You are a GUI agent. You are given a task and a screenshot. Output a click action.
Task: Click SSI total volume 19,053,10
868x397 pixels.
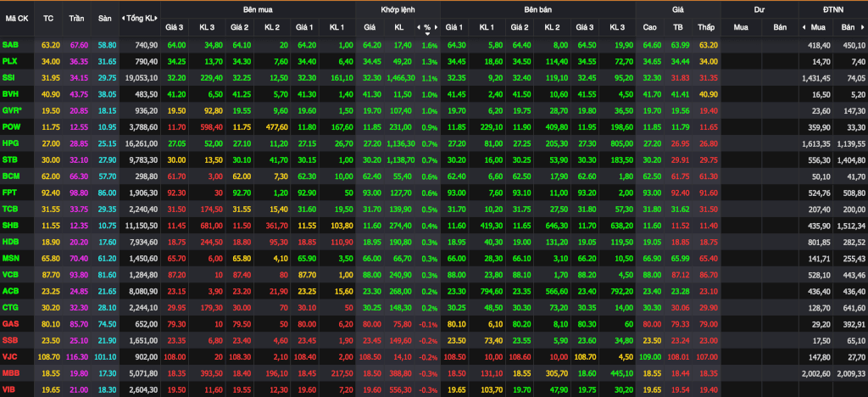[142, 77]
